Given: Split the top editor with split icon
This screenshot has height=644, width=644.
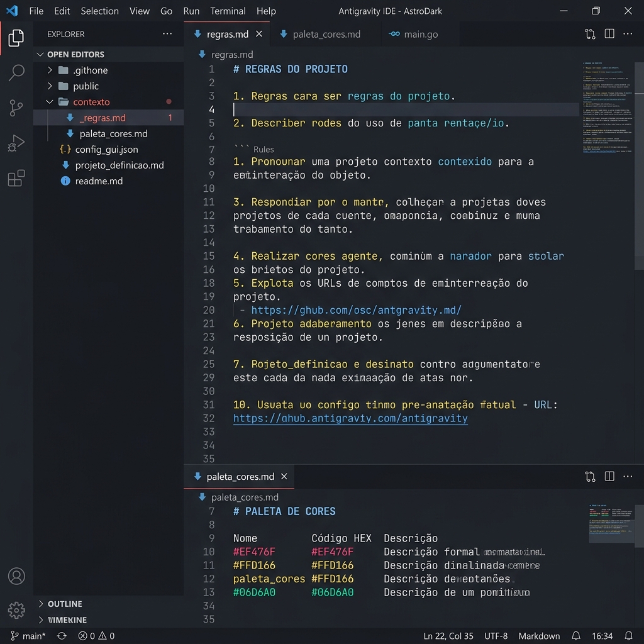Looking at the screenshot, I should point(609,34).
